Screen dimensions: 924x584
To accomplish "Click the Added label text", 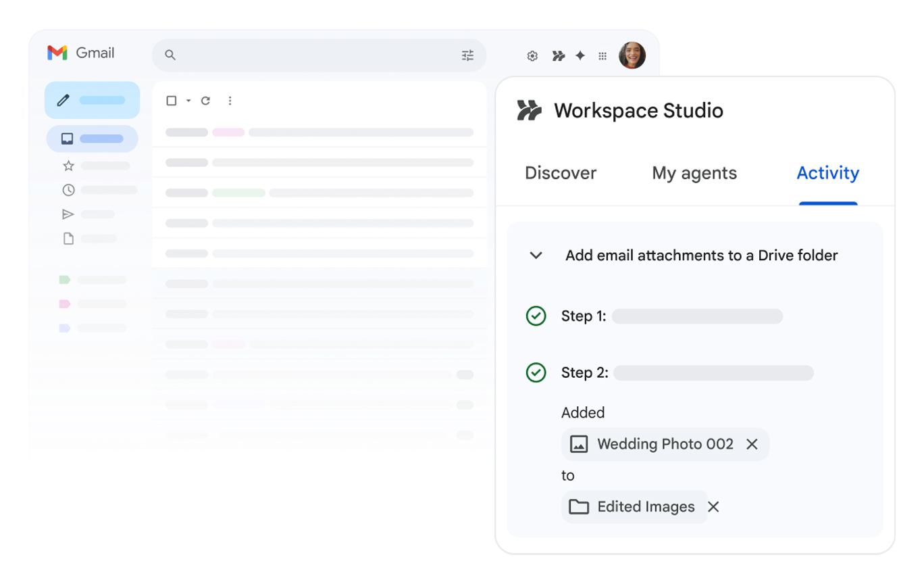I will 583,412.
